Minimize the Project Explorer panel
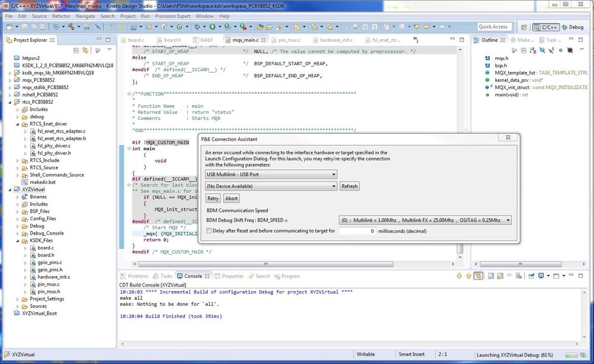The width and height of the screenshot is (594, 364). click(x=99, y=39)
